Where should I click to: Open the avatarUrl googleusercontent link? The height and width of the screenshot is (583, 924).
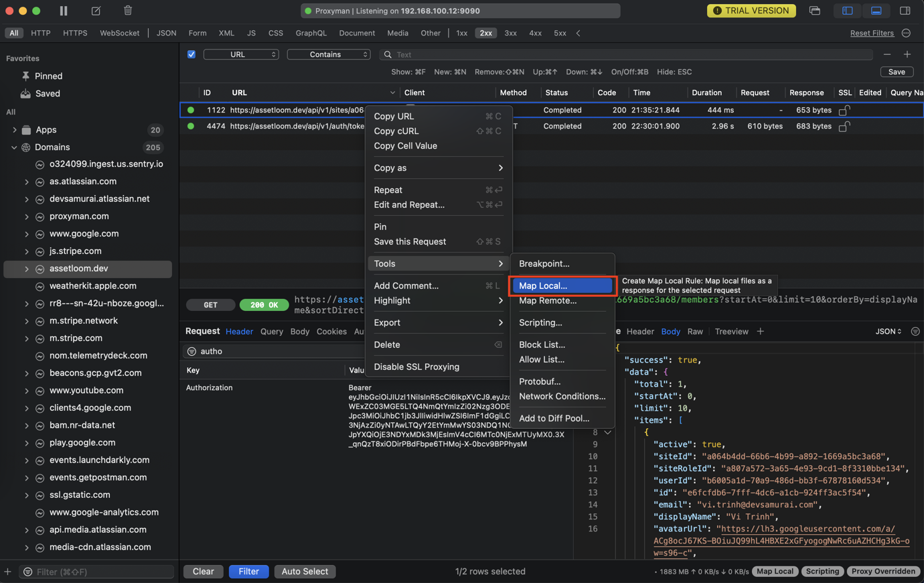tap(781, 541)
